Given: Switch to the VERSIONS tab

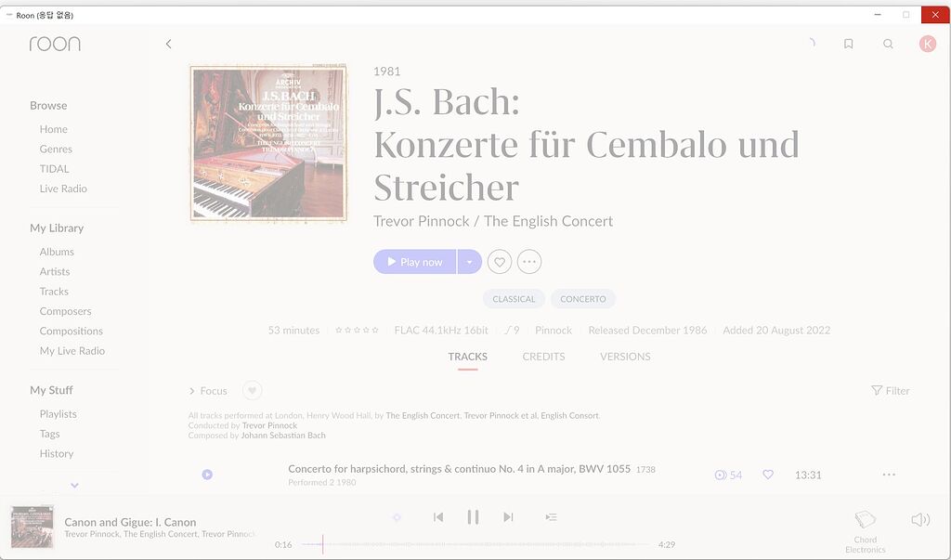Looking at the screenshot, I should pos(625,357).
